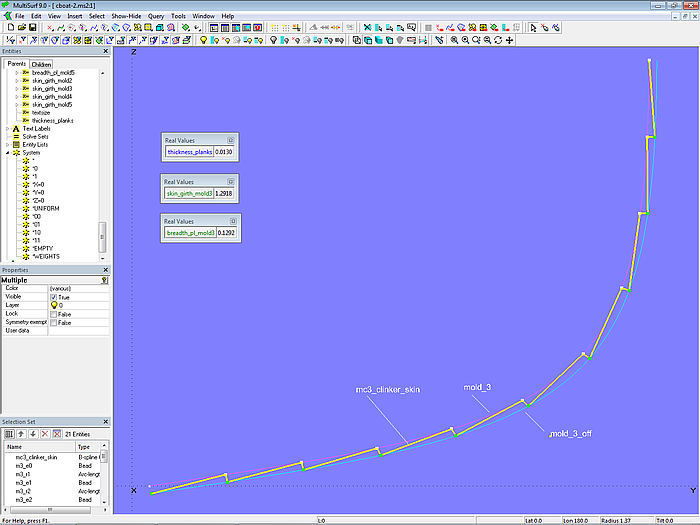The width and height of the screenshot is (700, 525).
Task: Switch to the Children tab
Action: click(x=42, y=64)
